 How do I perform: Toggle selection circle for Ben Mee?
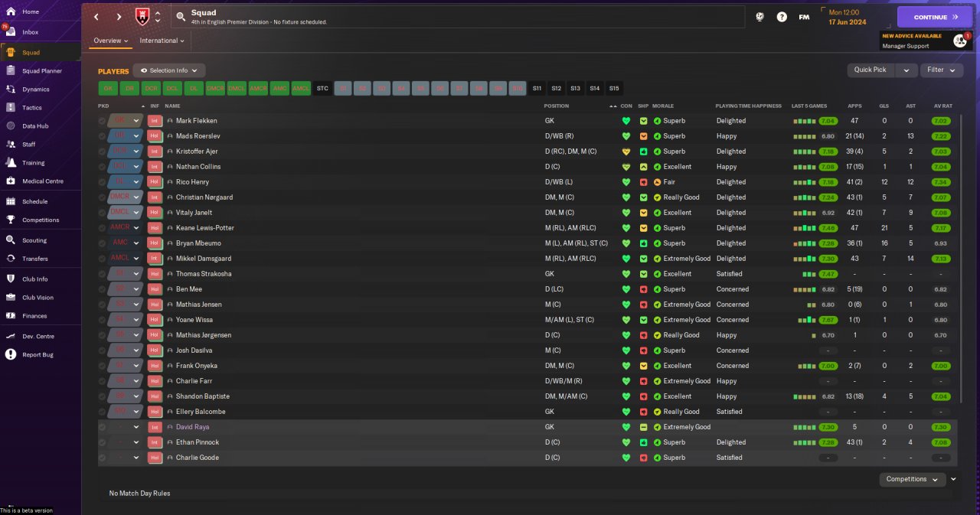102,289
